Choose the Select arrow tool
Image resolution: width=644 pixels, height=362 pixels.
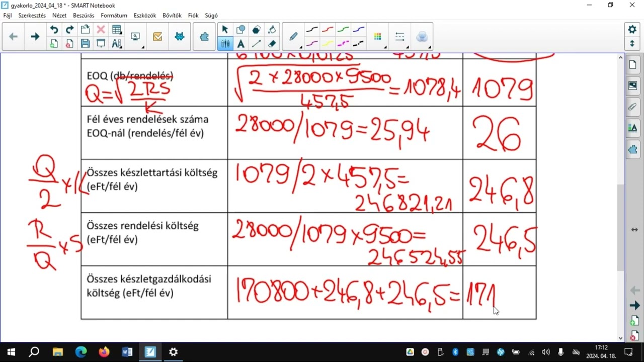click(x=225, y=30)
